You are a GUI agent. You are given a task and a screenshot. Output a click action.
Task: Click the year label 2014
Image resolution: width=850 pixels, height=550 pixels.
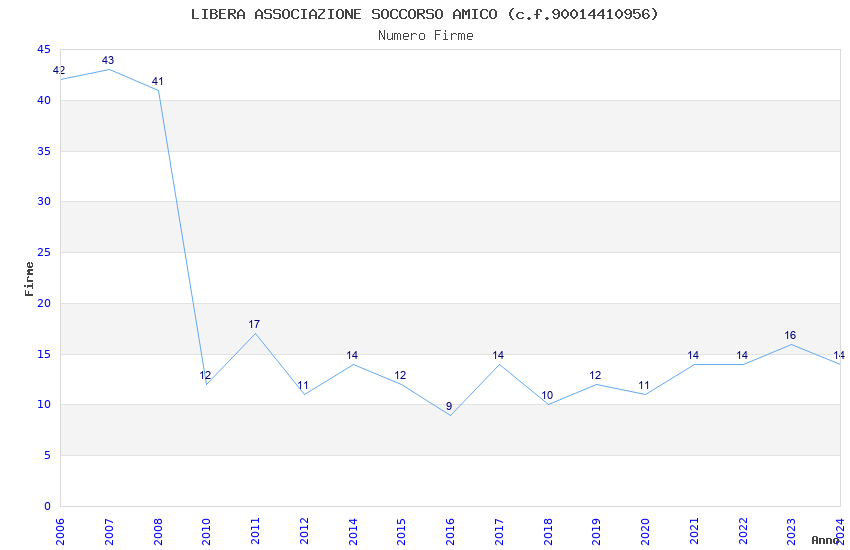[353, 532]
